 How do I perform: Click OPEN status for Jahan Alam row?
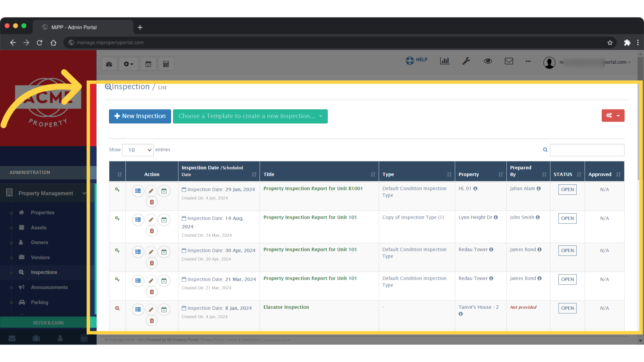(567, 190)
